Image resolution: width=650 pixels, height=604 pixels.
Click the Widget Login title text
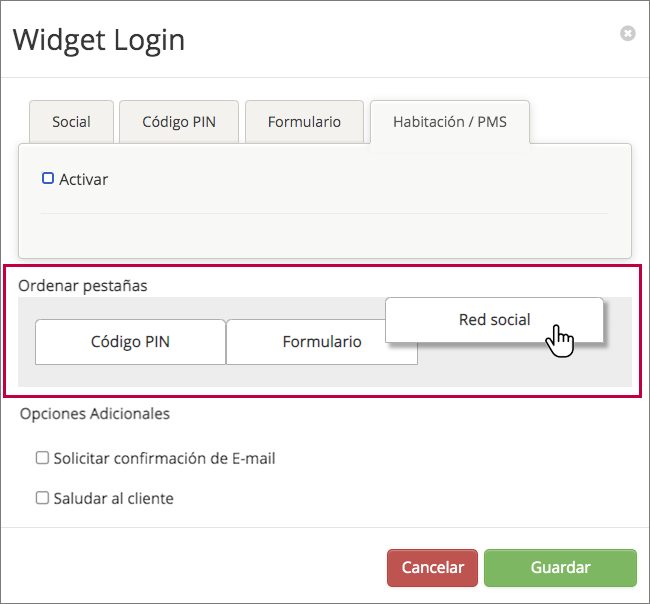point(98,40)
